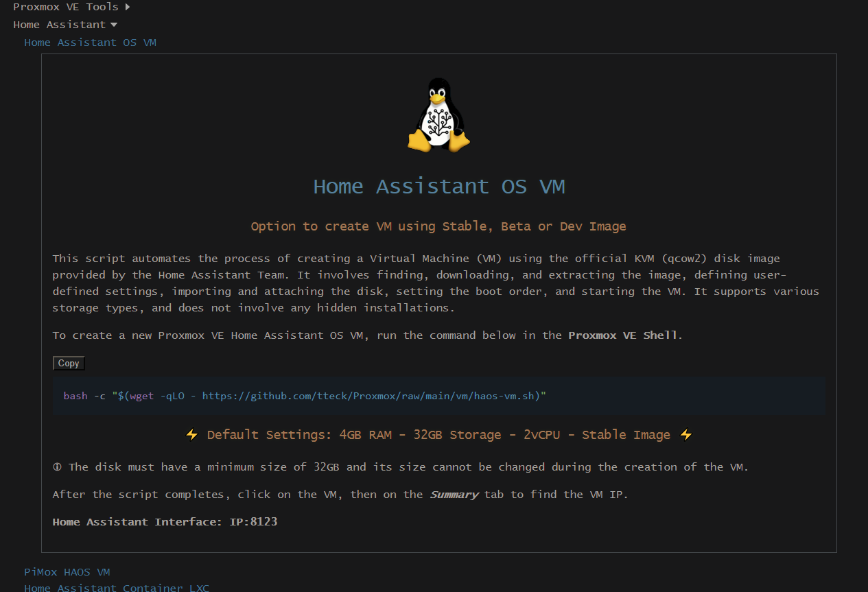Click the Stable, Beta or Dev Image subtitle
The height and width of the screenshot is (592, 868).
(438, 226)
